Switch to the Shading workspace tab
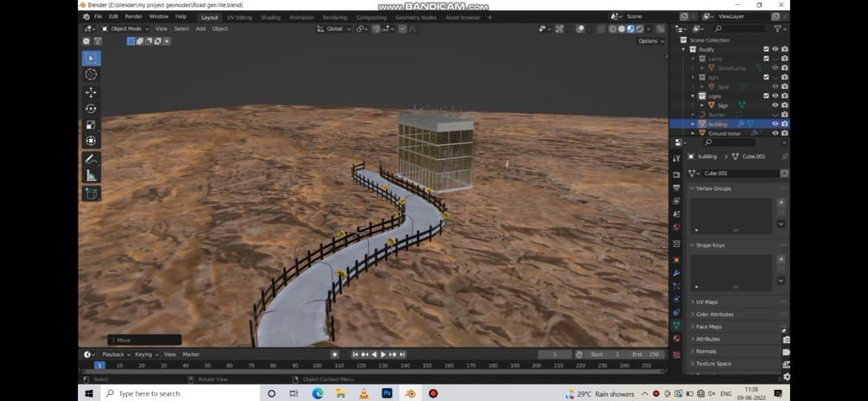 [x=270, y=17]
